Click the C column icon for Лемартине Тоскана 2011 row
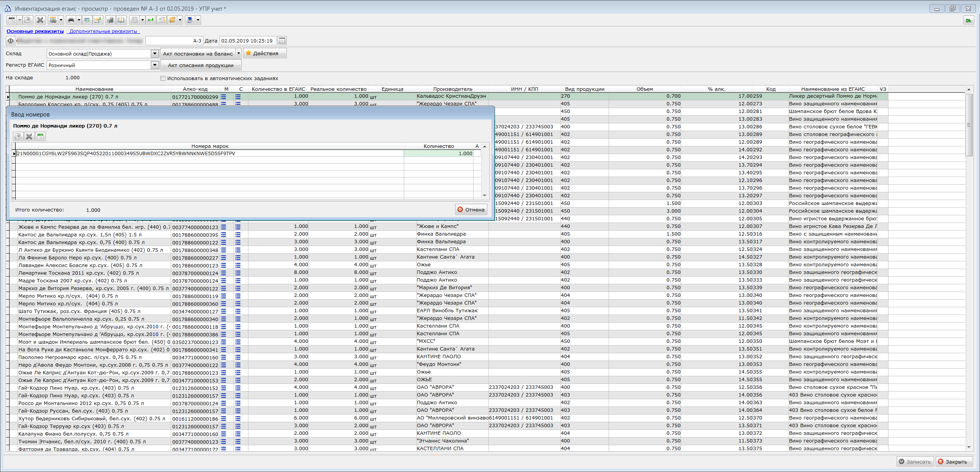 coord(238,273)
